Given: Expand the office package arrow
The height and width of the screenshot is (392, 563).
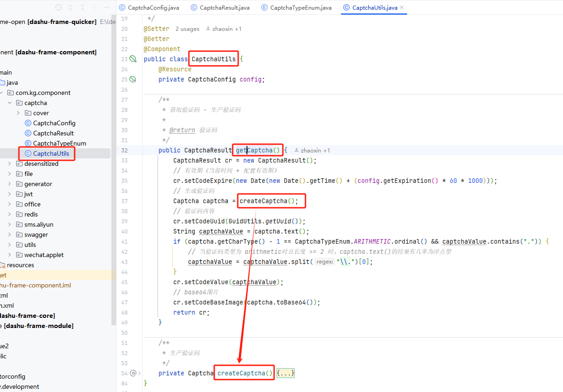Looking at the screenshot, I should [x=10, y=204].
